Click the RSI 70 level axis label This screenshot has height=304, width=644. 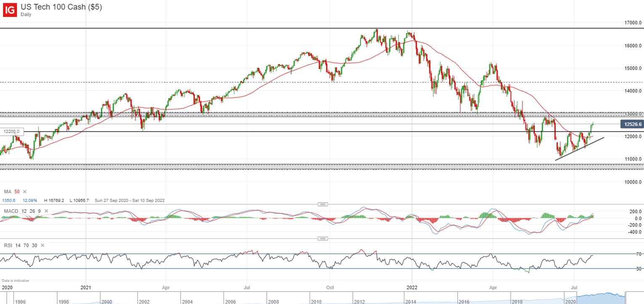pyautogui.click(x=639, y=254)
